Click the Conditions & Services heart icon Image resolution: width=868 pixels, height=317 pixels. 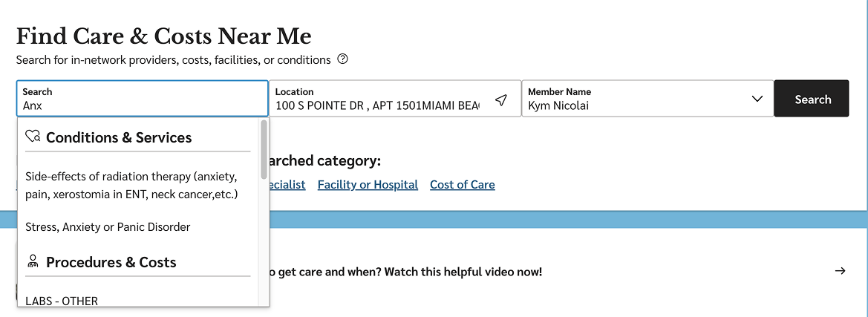32,137
